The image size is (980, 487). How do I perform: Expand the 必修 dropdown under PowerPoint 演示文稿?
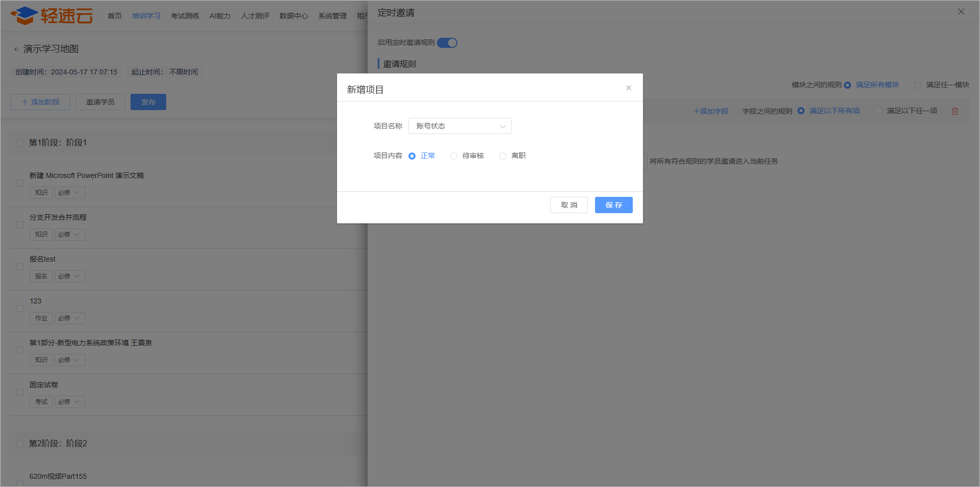click(x=70, y=192)
